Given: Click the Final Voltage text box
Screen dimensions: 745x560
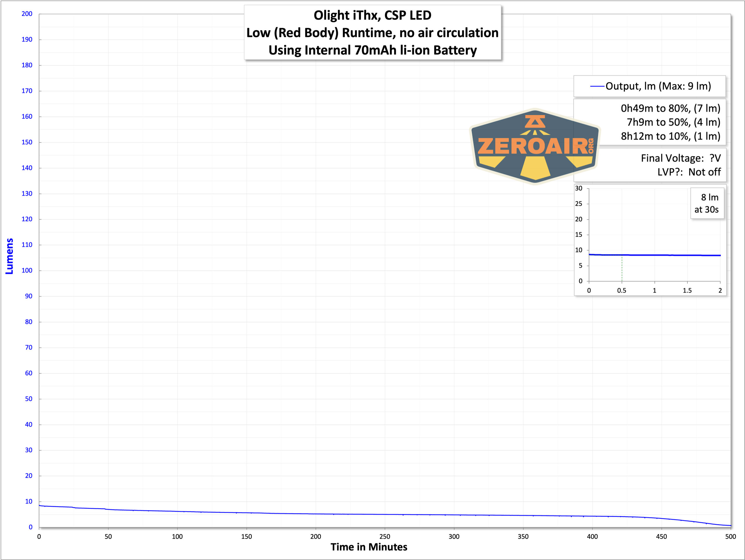Looking at the screenshot, I should [x=680, y=158].
